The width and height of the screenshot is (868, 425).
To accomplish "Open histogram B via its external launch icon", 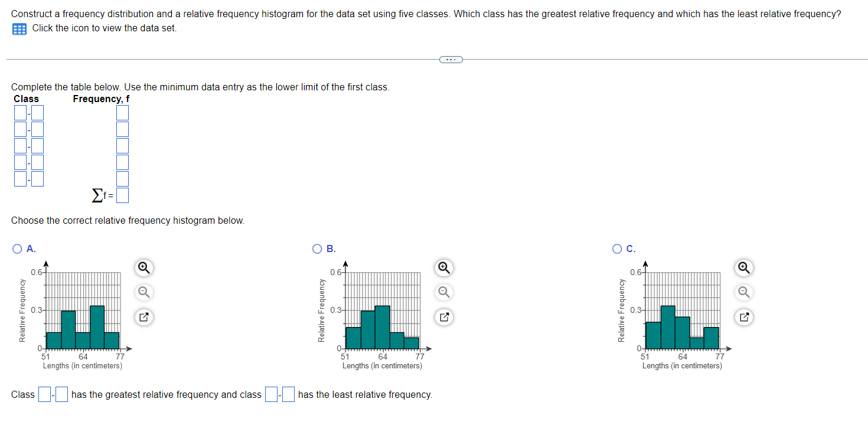I will pyautogui.click(x=443, y=317).
